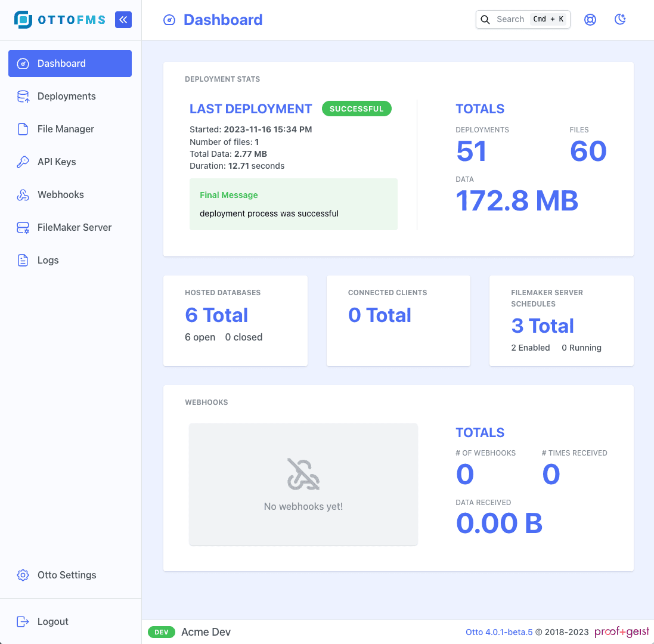Open the Otto 4.0.1-beta.5 version link
This screenshot has width=654, height=644.
[x=499, y=631]
